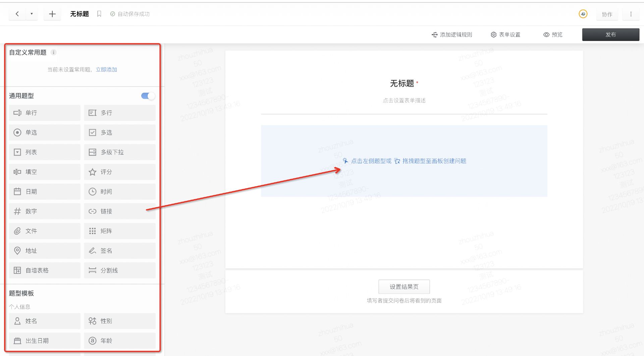
Task: Add a 时间 time question
Action: pyautogui.click(x=120, y=192)
